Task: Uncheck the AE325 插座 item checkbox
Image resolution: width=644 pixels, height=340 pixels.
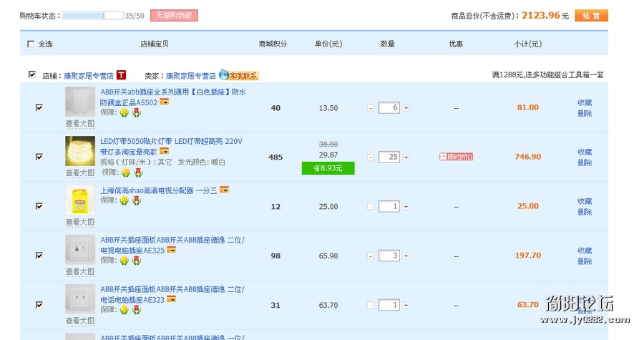Action: [x=39, y=256]
